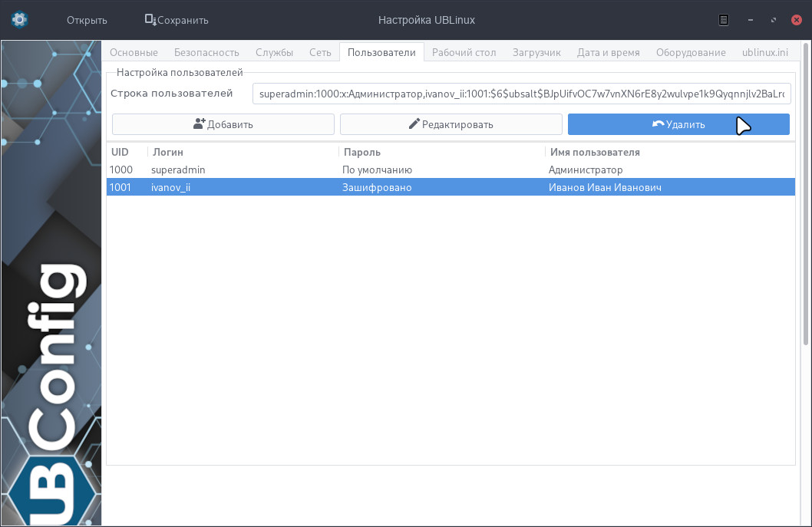Viewport: 812px width, 527px height.
Task: Click the Администратор name cell
Action: click(x=585, y=170)
